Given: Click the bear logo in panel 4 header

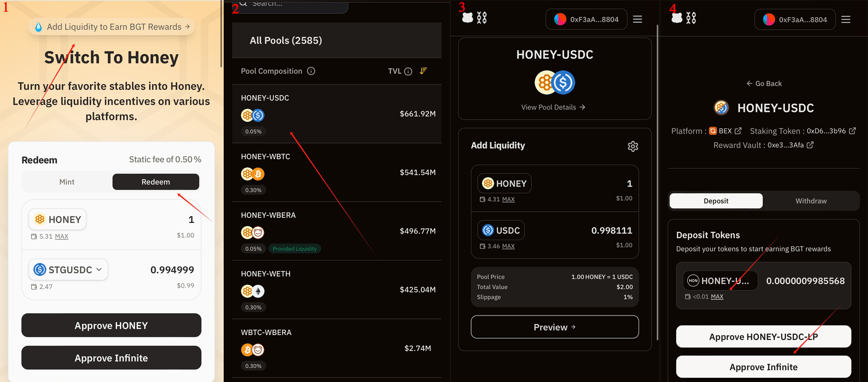Looking at the screenshot, I should 677,18.
